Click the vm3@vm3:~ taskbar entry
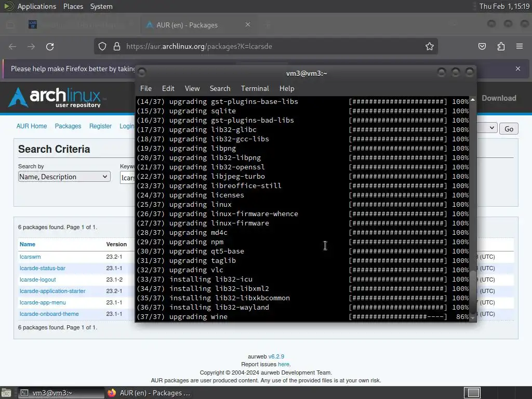 (x=61, y=393)
